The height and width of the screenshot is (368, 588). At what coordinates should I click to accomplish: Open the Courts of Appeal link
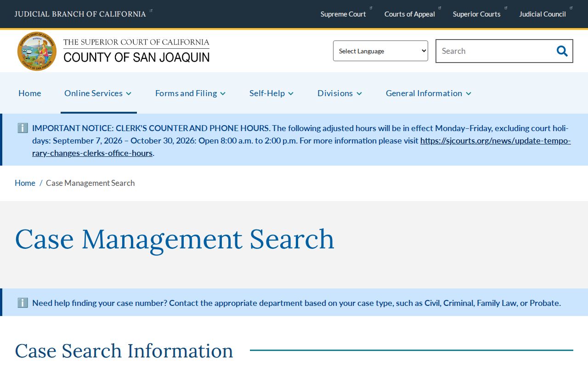[x=410, y=14]
